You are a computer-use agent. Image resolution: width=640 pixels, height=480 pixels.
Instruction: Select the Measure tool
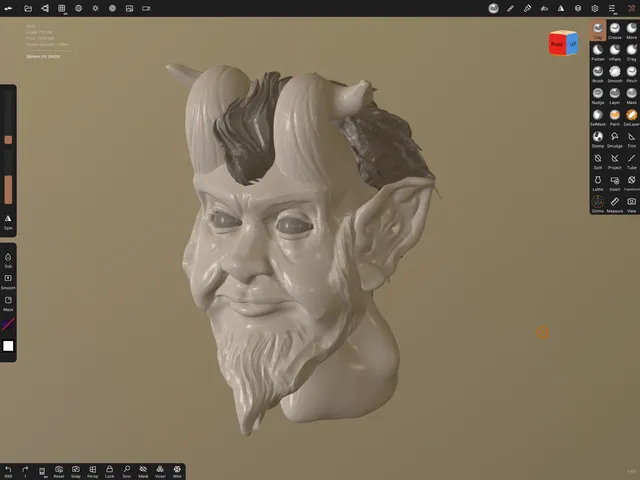pyautogui.click(x=615, y=204)
